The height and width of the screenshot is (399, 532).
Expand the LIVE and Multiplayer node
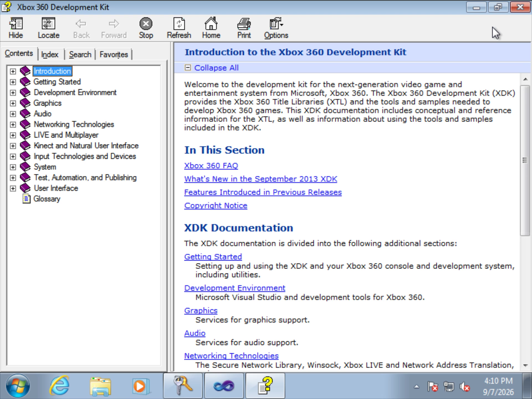[x=13, y=135]
